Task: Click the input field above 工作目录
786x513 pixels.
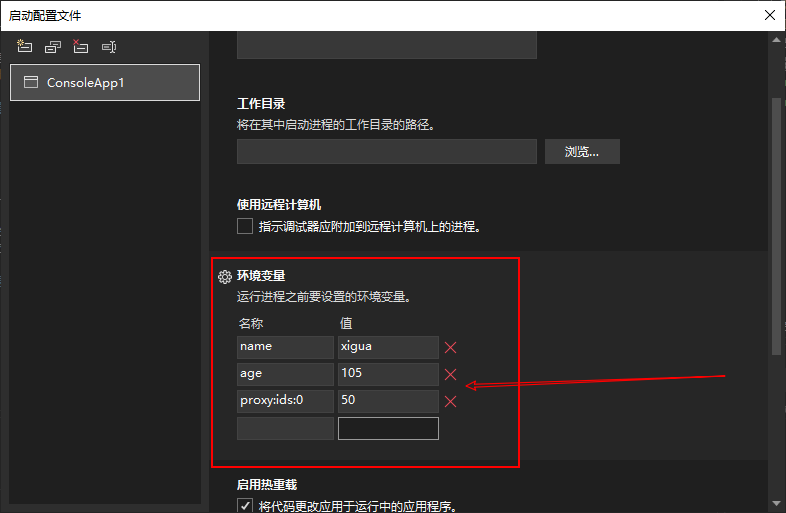Action: [386, 45]
